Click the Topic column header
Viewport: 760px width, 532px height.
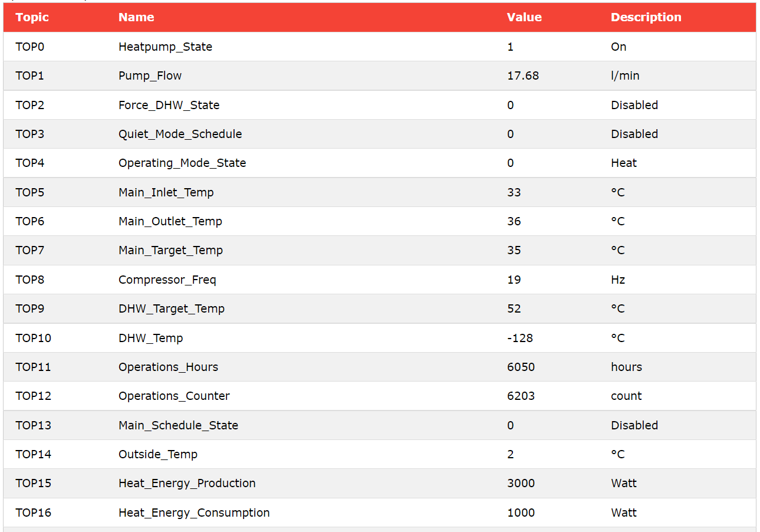[32, 17]
